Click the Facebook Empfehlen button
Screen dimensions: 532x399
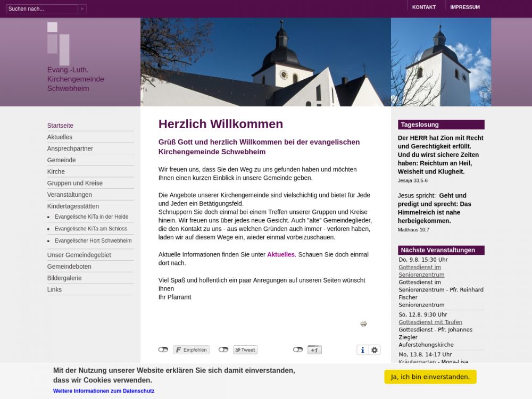191,350
